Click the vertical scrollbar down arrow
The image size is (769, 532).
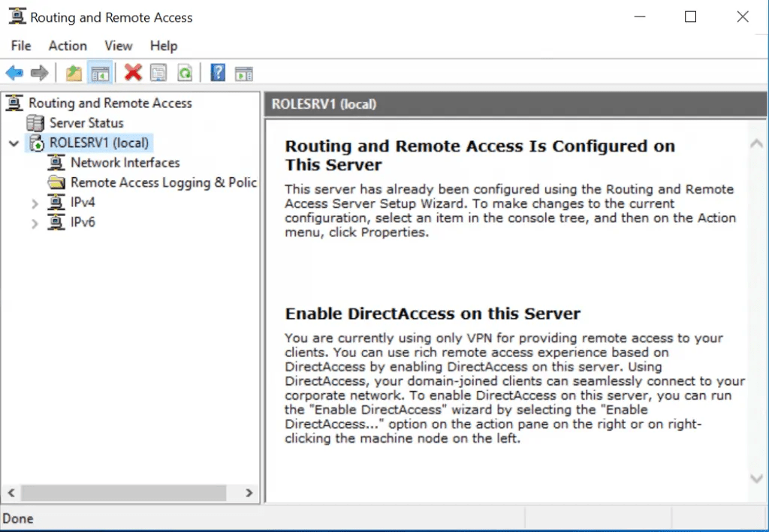click(757, 478)
